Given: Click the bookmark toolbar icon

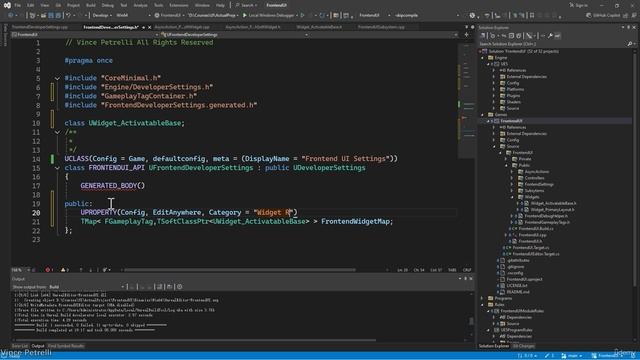Looking at the screenshot, I should (x=531, y=16).
